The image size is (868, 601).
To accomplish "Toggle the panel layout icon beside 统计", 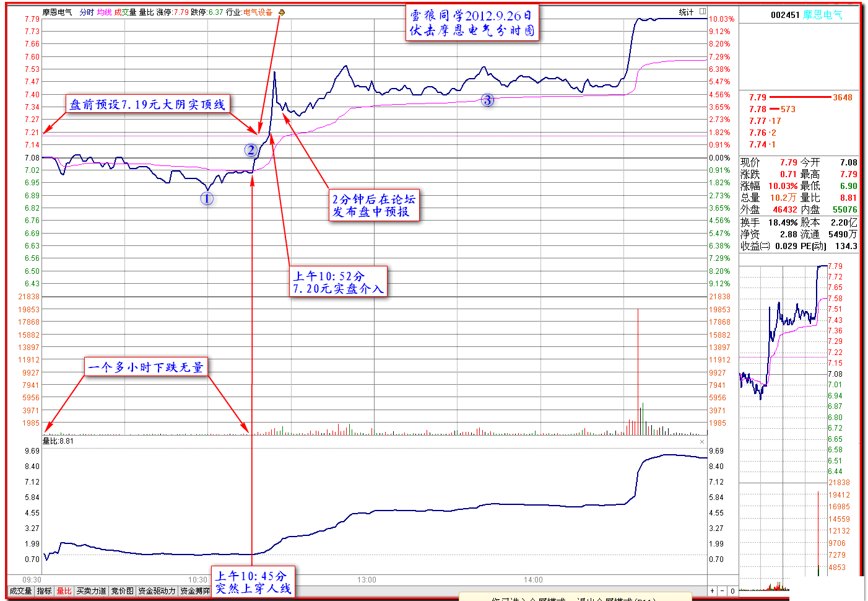I will (703, 11).
